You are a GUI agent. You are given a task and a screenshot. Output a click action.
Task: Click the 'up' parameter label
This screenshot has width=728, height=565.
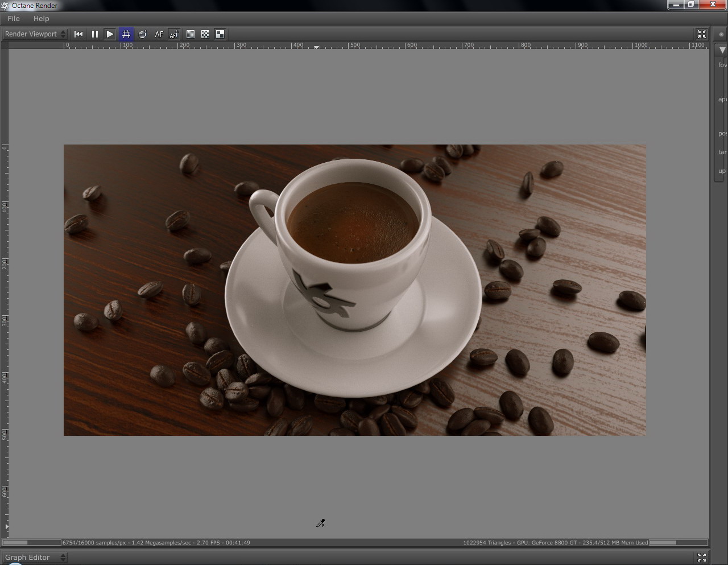click(722, 171)
